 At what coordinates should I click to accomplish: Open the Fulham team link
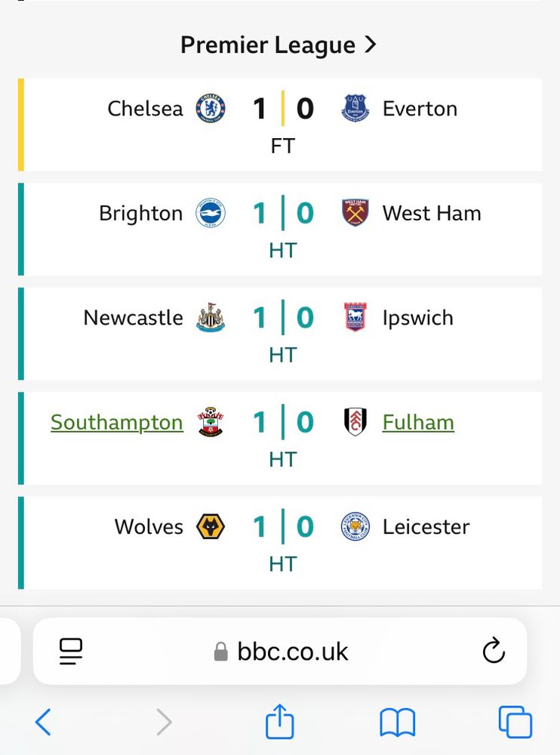tap(418, 423)
